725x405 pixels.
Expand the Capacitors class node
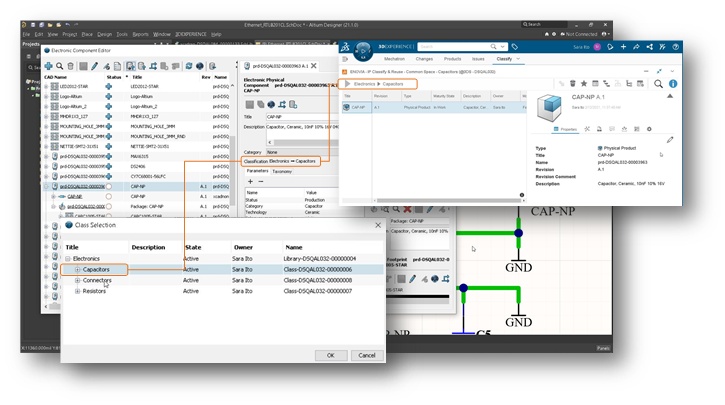(x=77, y=270)
